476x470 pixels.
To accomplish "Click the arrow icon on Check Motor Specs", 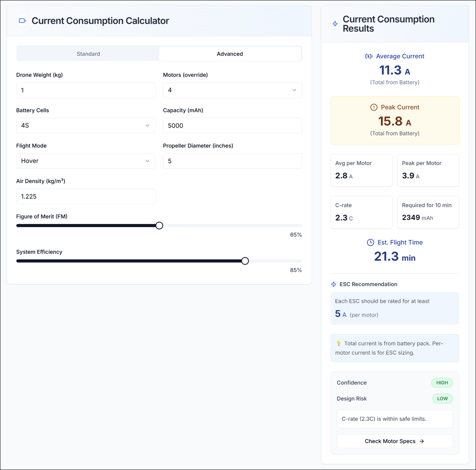I will coord(422,441).
